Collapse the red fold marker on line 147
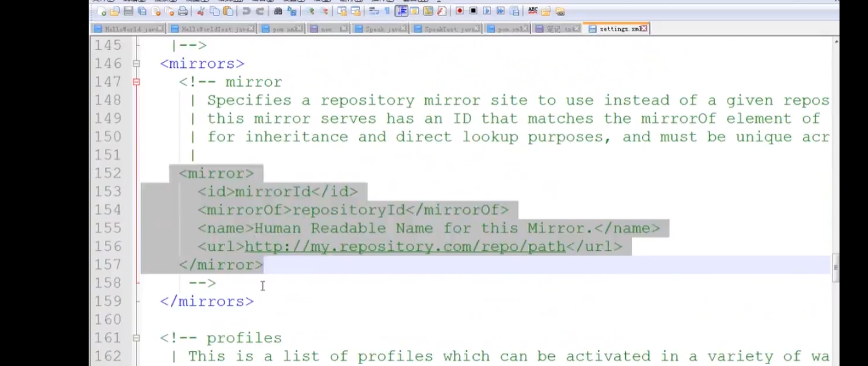The width and height of the screenshot is (868, 366). (136, 81)
